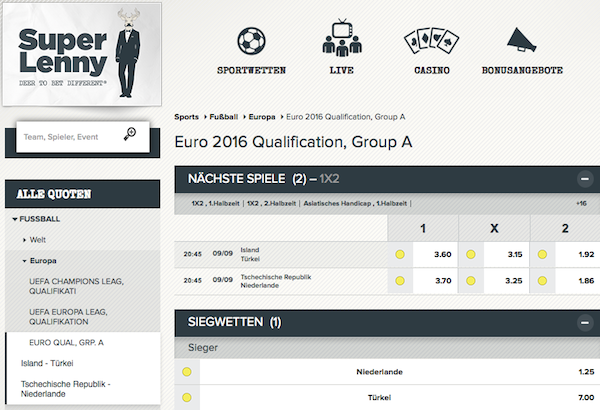Click the playing cards Casino icon
Screen dimensions: 600x410
(432, 40)
